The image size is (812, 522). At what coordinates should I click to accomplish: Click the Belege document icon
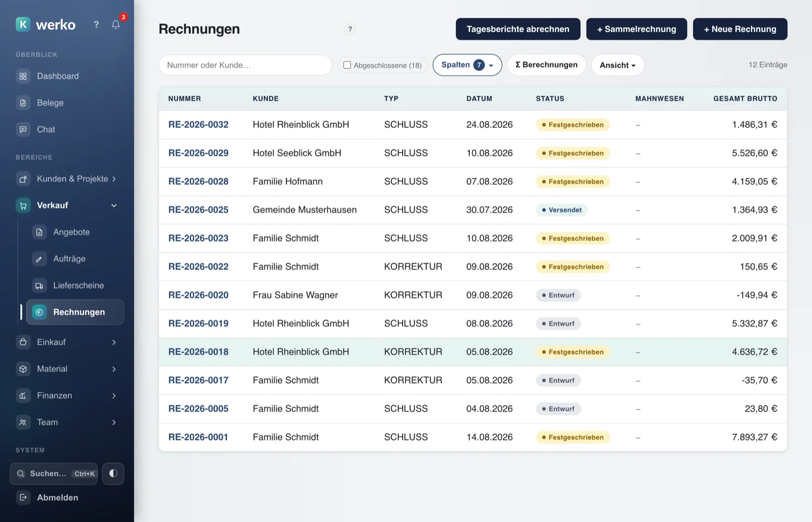point(23,103)
